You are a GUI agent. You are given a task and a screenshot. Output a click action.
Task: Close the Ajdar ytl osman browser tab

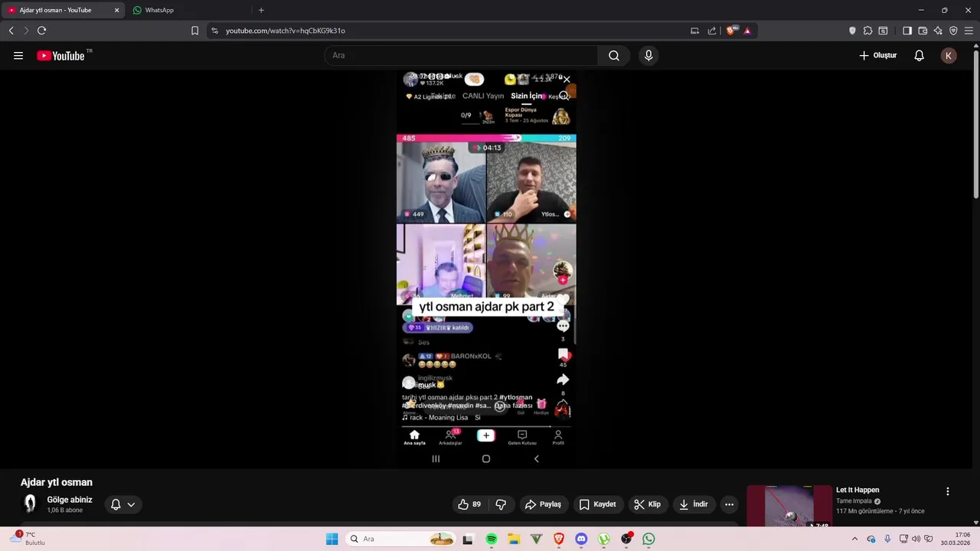pyautogui.click(x=116, y=10)
